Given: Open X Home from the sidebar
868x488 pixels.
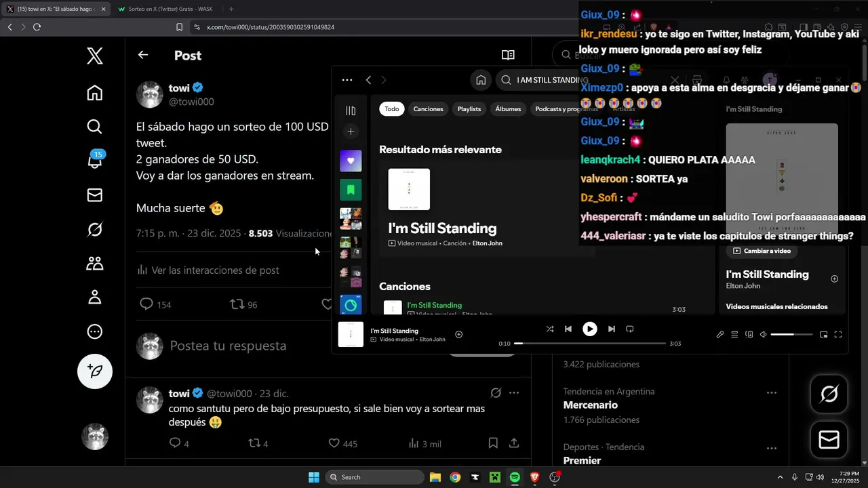Looking at the screenshot, I should [x=95, y=93].
